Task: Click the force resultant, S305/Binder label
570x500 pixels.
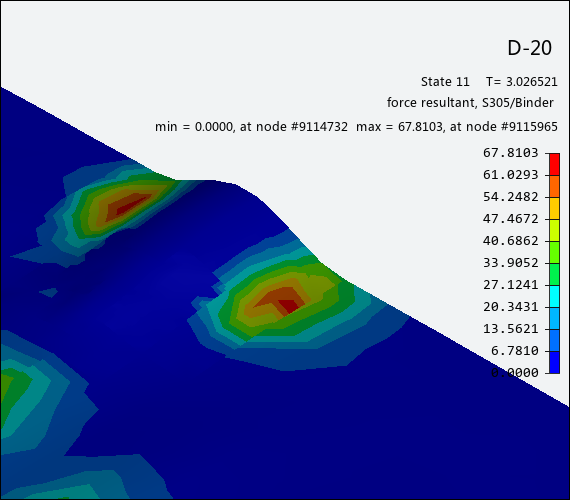Action: point(470,103)
